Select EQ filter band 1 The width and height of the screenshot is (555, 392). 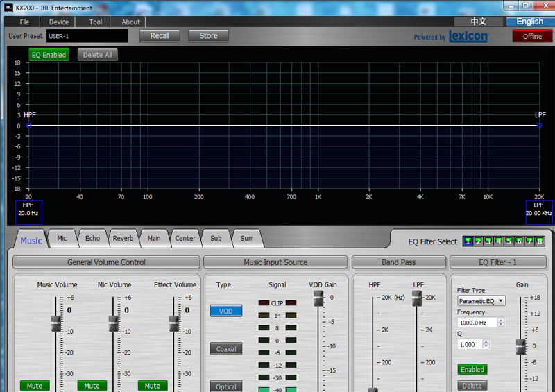468,241
